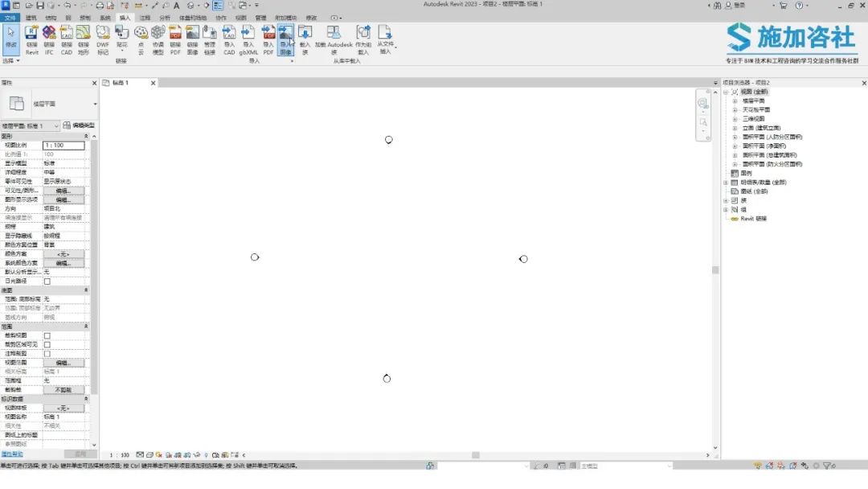Choose the Import CAD (导入 CAD) tool

pyautogui.click(x=229, y=40)
